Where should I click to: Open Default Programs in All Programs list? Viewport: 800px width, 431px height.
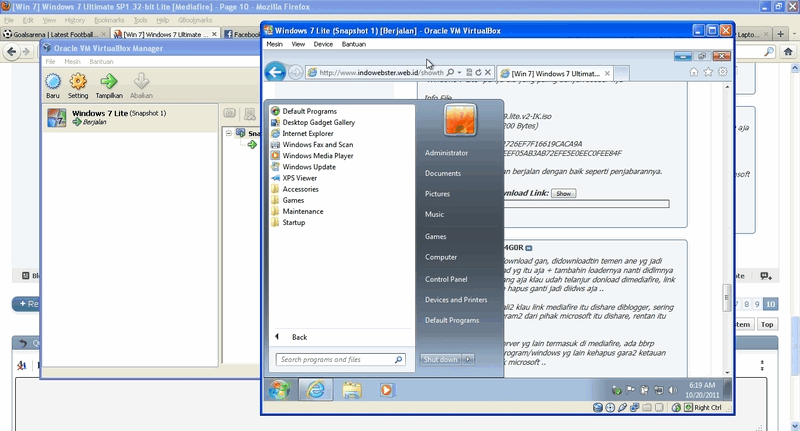pyautogui.click(x=309, y=111)
